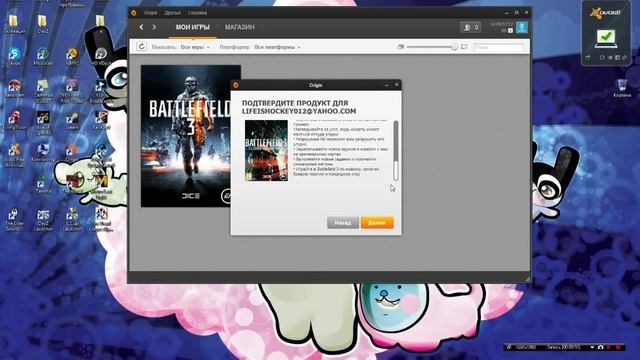Click the orange Далее button
This screenshot has width=640, height=360.
coord(377,222)
